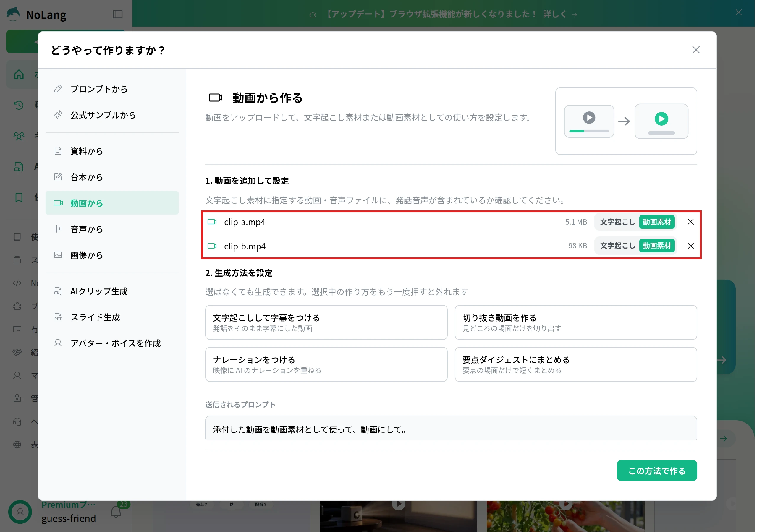Screen dimensions: 757x532
Task: Click the clip-b.mp4 file name
Action: click(x=245, y=246)
